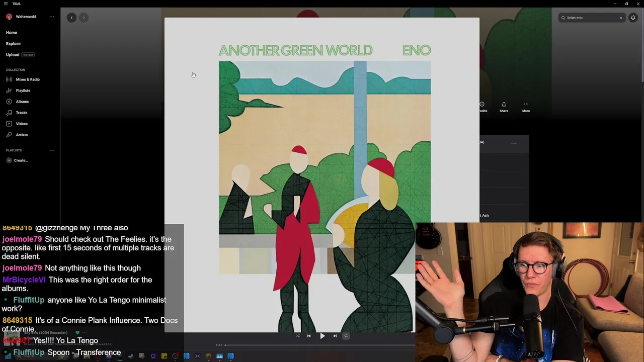Click the enlarged Another Green World cover
The width and height of the screenshot is (644, 362).
(321, 175)
